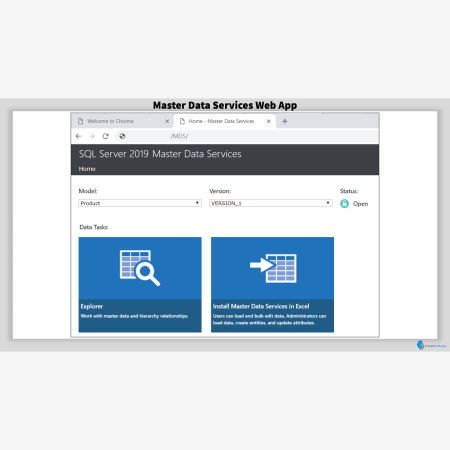Click the Model label
This screenshot has width=450, height=450.
[88, 191]
